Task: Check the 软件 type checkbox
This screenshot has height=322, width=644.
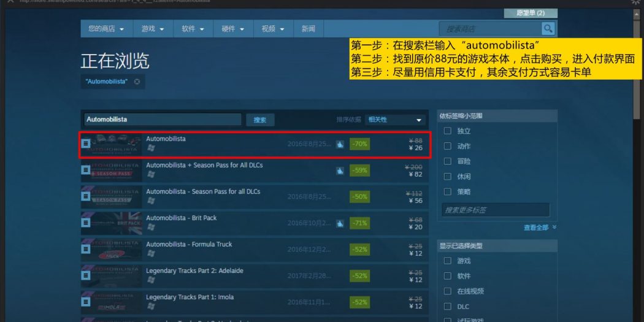Action: point(448,276)
